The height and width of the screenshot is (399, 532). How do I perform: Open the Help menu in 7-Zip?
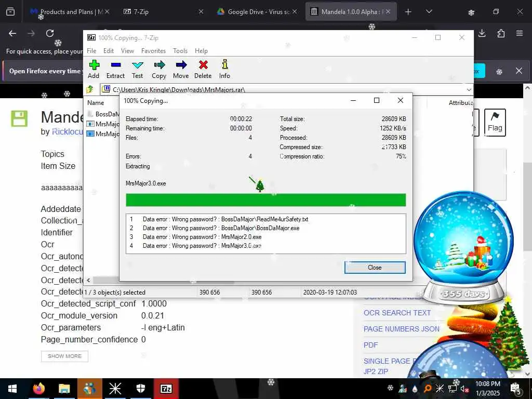(201, 51)
